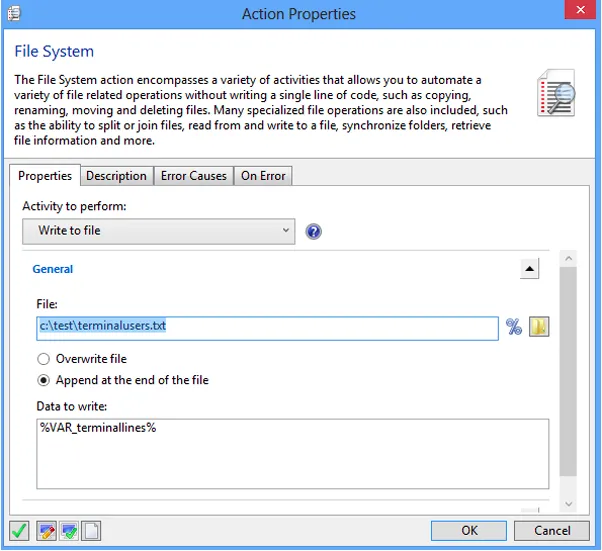Click the blank page icon at bottom
This screenshot has height=551, width=602.
pos(91,531)
